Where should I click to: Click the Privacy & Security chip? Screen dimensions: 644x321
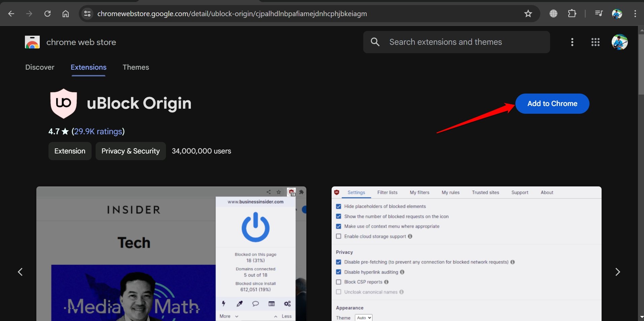(x=131, y=151)
